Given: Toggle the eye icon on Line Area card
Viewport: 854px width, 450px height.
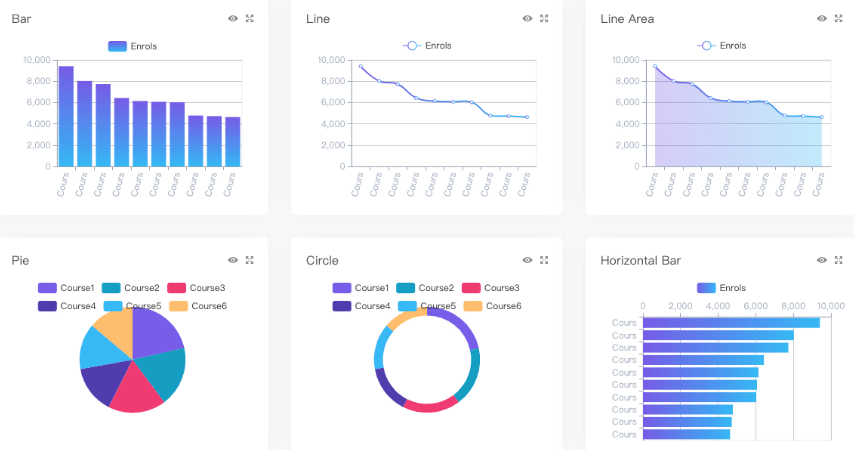Looking at the screenshot, I should pos(822,19).
